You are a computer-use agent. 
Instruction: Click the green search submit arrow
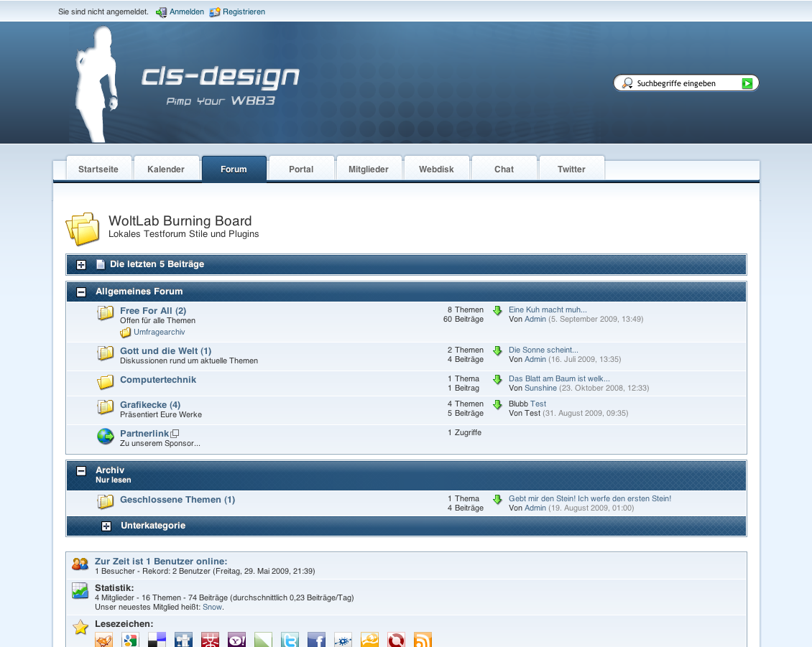[x=747, y=83]
